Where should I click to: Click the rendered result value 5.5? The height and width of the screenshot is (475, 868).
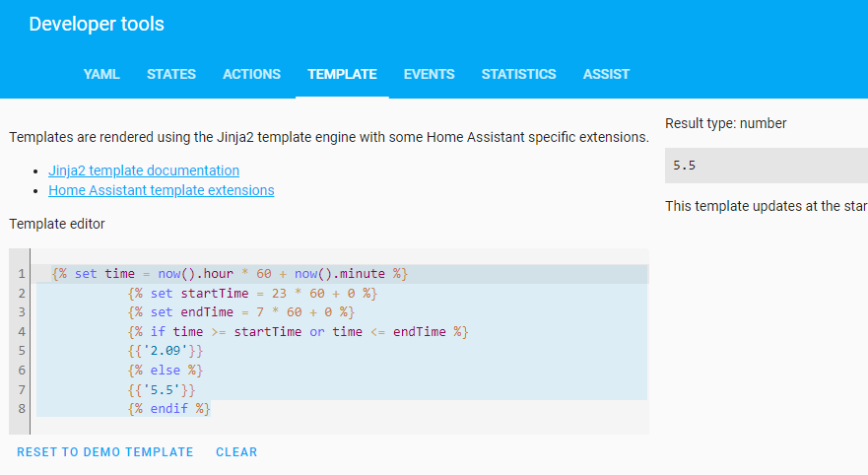pyautogui.click(x=685, y=166)
